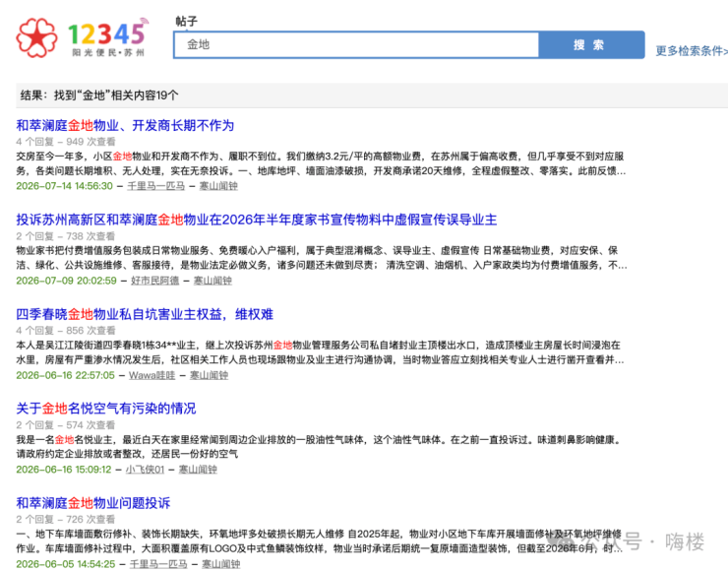728x571 pixels.
Task: Click the stats 4 个回复 – 856 次查看
Action: 66,331
